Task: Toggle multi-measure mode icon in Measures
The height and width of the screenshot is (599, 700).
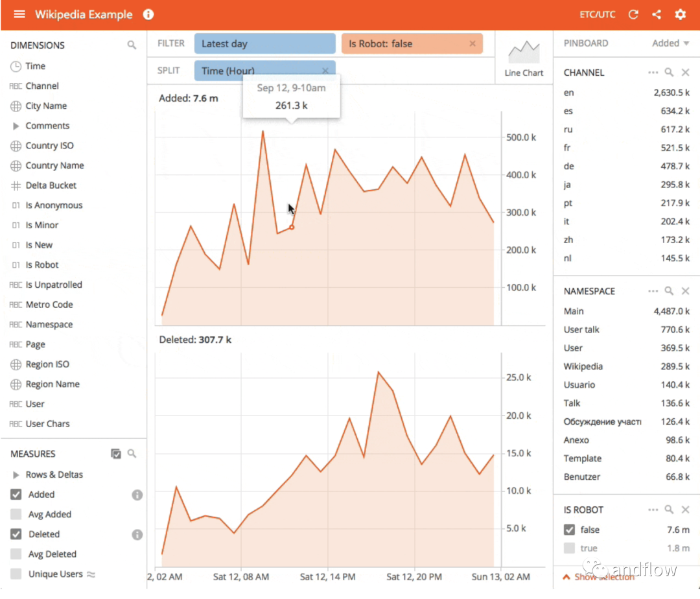Action: point(115,454)
